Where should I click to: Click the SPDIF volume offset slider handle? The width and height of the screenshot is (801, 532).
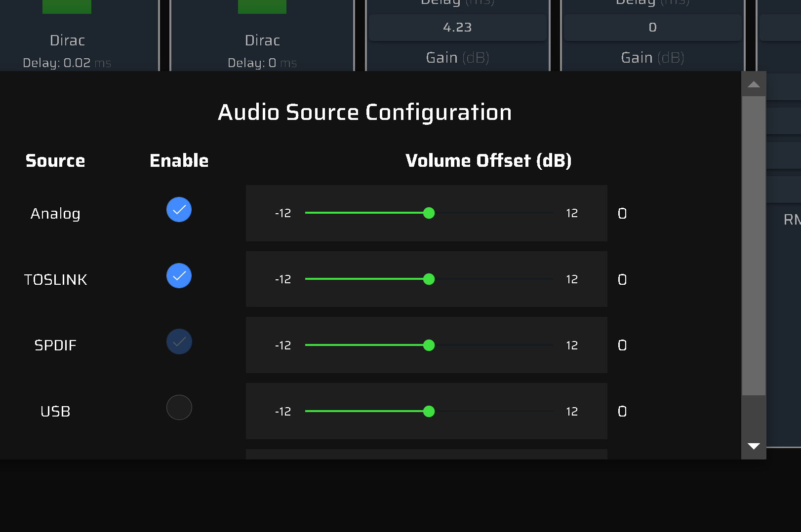[429, 345]
